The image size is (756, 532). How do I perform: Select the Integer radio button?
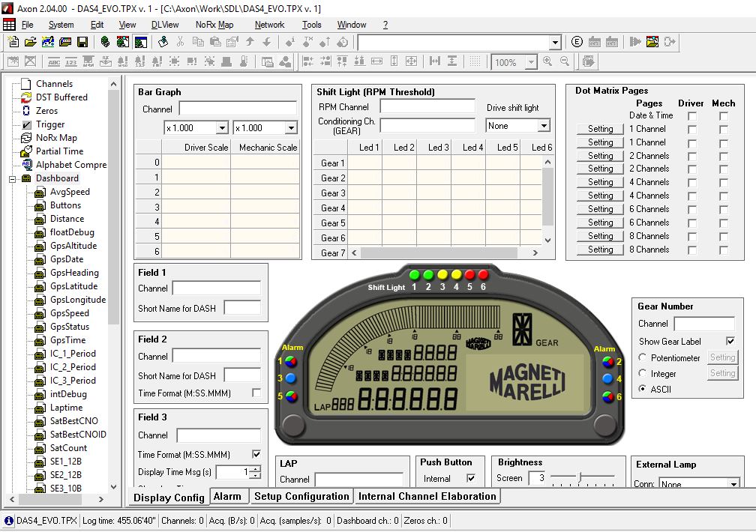642,373
